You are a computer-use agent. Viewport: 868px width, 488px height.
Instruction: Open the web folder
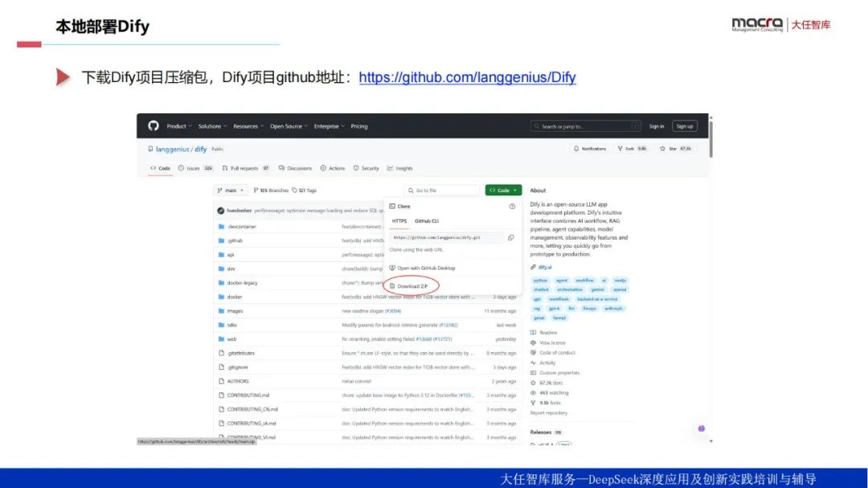[231, 339]
